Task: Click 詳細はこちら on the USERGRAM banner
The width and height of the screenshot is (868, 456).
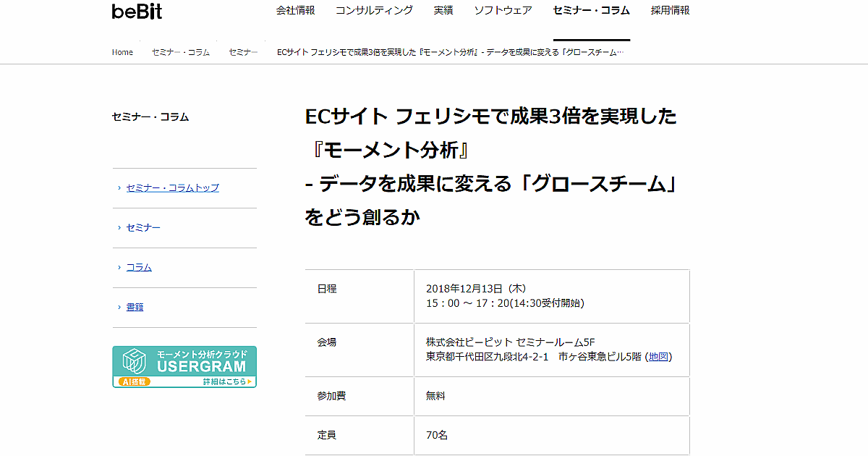Action: (226, 381)
